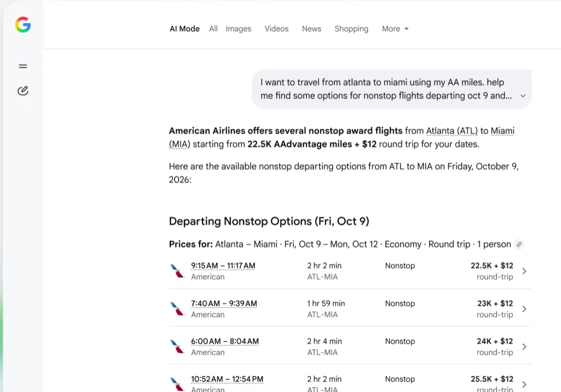Click the American logo on the 7:40 AM flight
Screen dimensions: 561x392
177,309
